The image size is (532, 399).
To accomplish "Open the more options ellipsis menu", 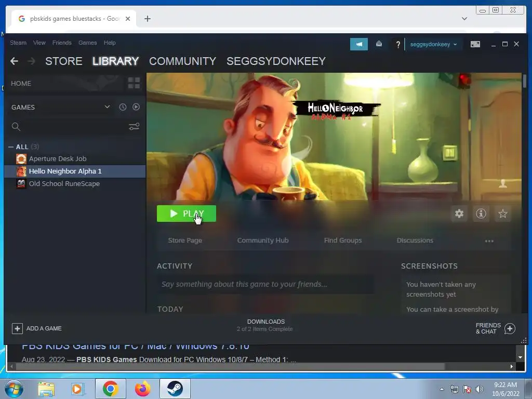I will [x=489, y=241].
